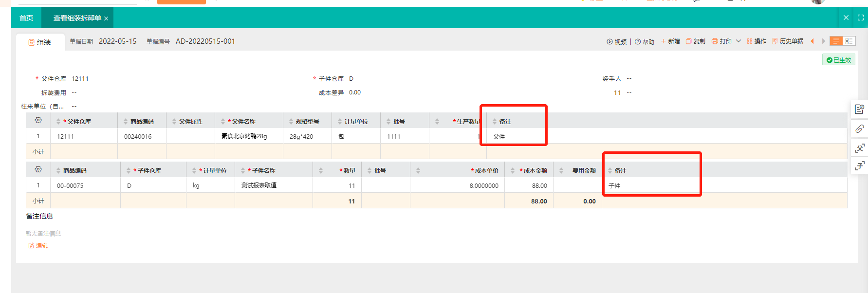Expand the 子 child item table icon
Image resolution: width=868 pixels, height=293 pixels.
[x=860, y=166]
